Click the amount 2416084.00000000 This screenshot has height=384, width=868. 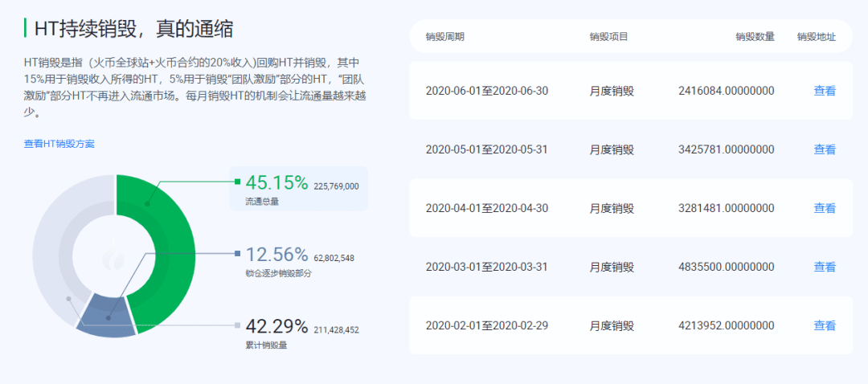point(727,91)
